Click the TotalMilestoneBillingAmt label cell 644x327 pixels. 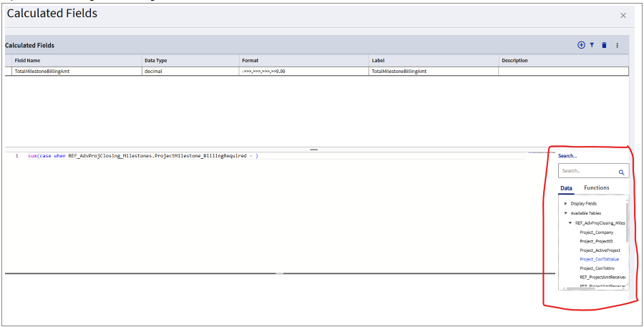[x=434, y=71]
